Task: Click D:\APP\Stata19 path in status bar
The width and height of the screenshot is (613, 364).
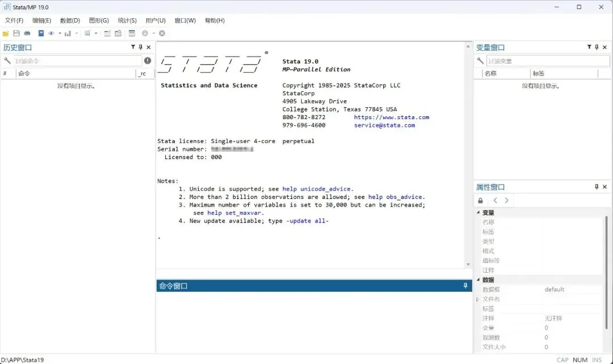Action: 22,360
